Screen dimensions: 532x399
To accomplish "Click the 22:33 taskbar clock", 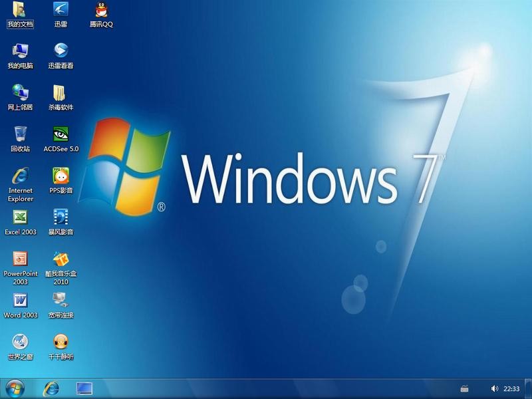I will tap(511, 389).
